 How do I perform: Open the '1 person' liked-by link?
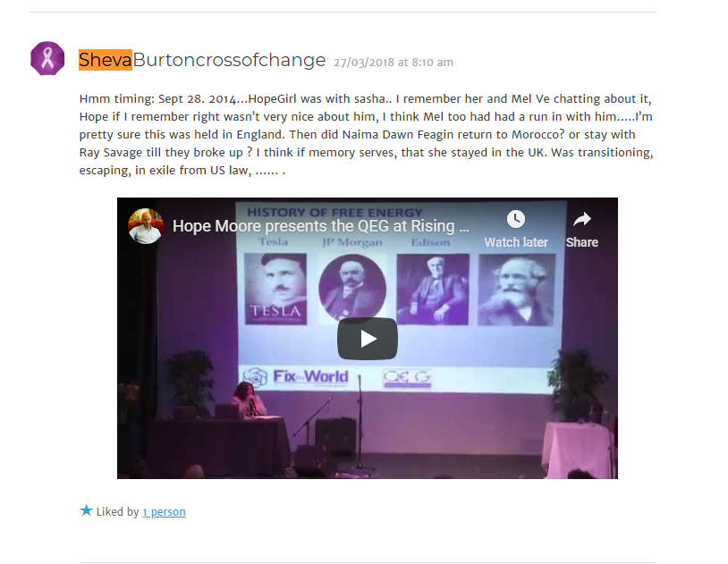click(164, 512)
